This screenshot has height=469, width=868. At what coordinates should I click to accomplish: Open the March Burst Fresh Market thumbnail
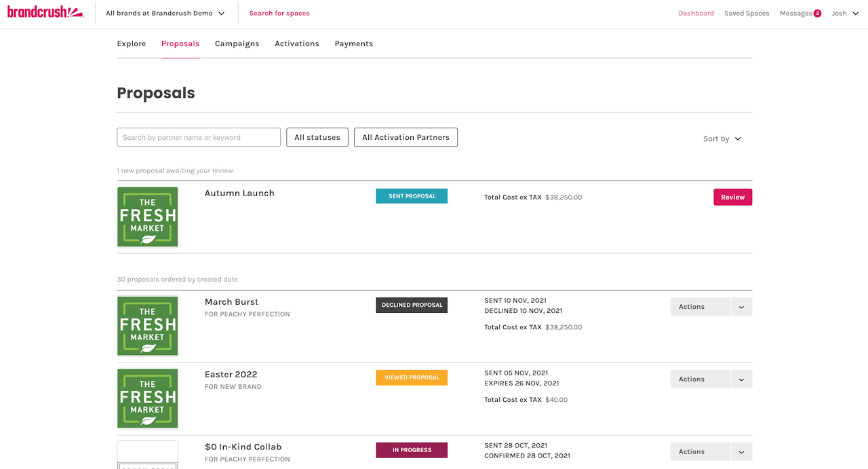click(147, 326)
